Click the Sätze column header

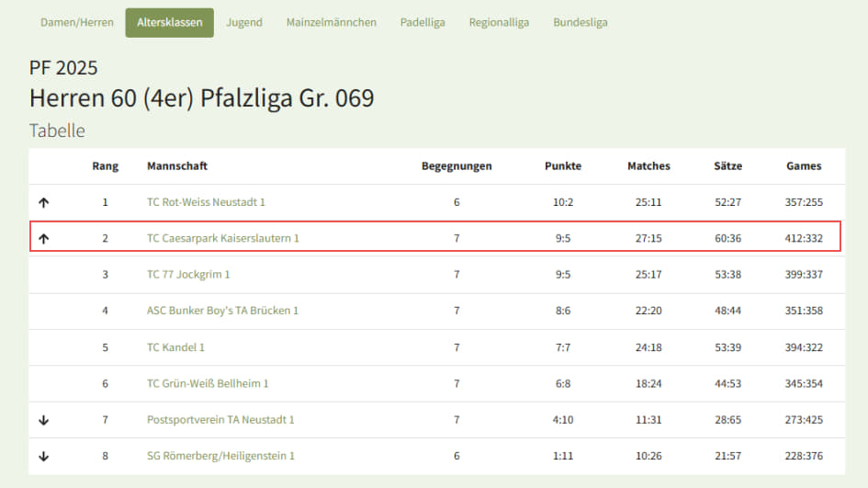[728, 166]
